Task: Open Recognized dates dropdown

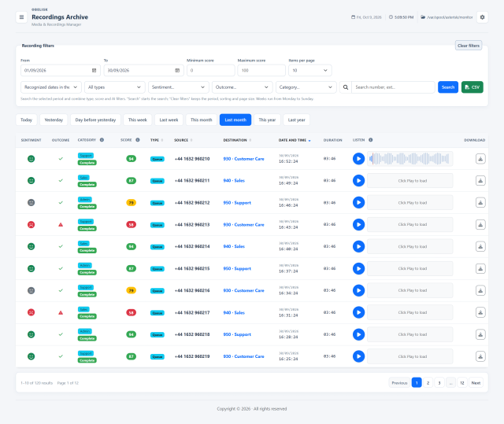Action: click(51, 87)
